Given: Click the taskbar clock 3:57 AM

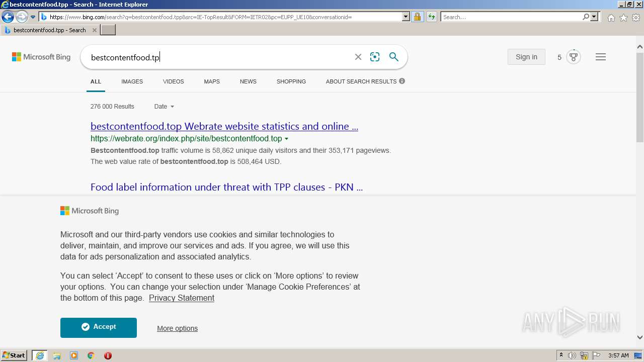Looking at the screenshot, I should (x=618, y=355).
